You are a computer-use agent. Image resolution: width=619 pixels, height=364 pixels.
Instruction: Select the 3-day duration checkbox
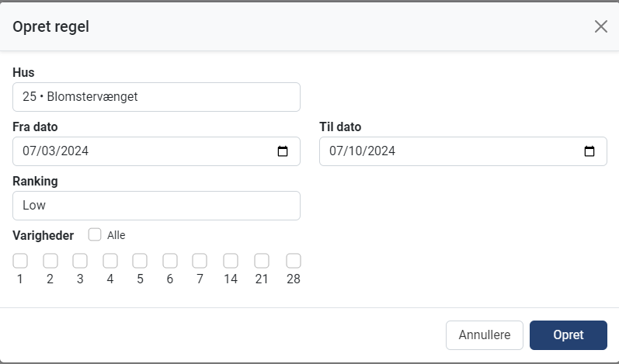coord(80,261)
